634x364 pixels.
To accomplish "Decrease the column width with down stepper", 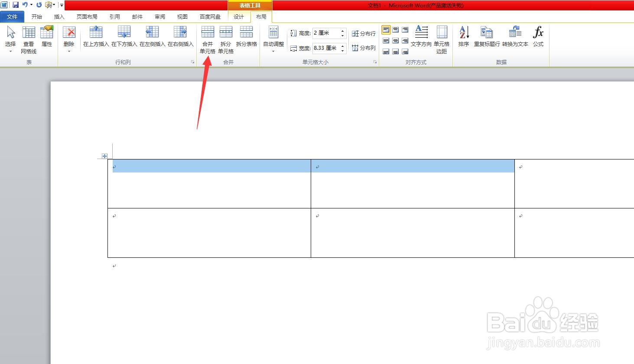I will [x=343, y=51].
